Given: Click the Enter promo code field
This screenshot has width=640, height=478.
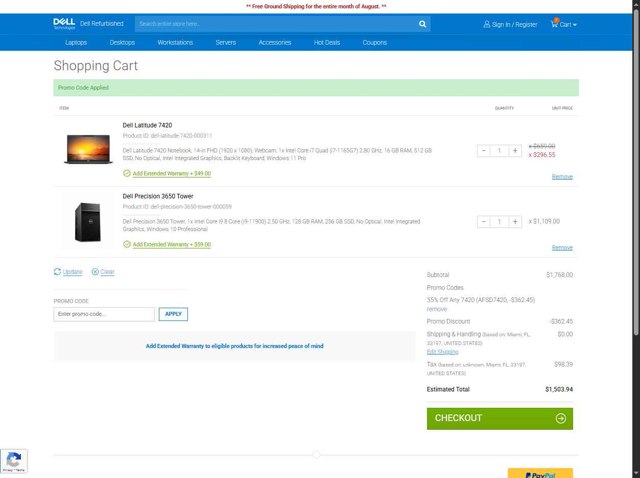Looking at the screenshot, I should click(x=104, y=314).
